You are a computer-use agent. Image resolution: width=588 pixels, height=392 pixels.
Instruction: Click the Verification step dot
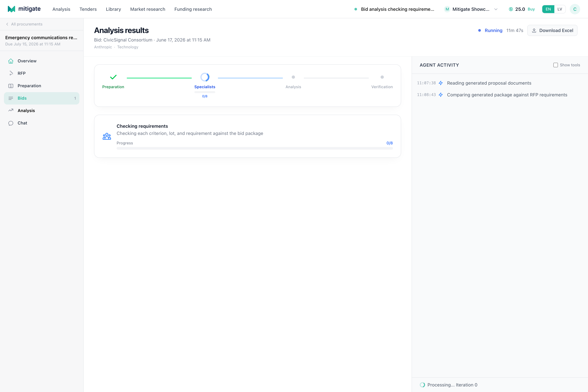click(x=382, y=77)
